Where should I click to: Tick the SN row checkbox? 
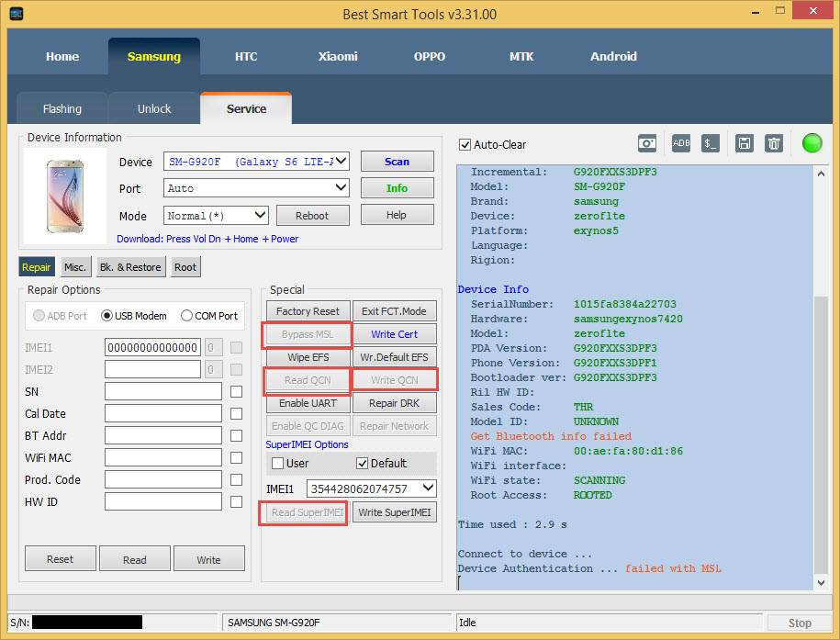point(236,392)
